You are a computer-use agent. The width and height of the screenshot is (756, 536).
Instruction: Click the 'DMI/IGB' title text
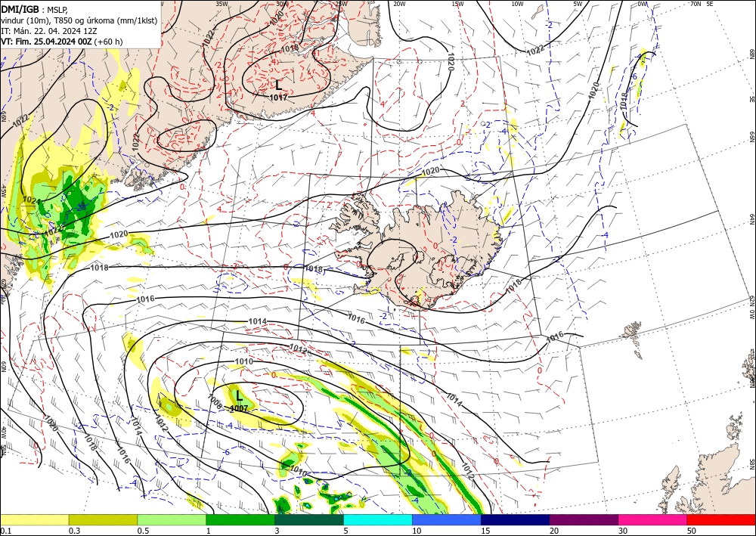point(20,8)
